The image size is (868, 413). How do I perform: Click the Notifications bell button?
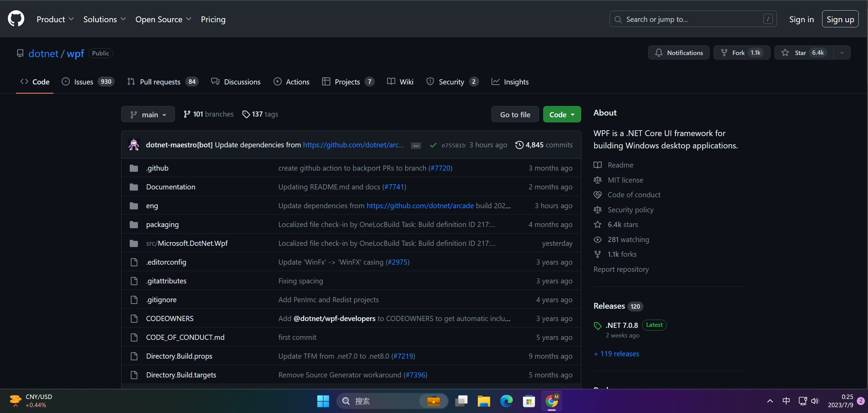click(x=679, y=53)
